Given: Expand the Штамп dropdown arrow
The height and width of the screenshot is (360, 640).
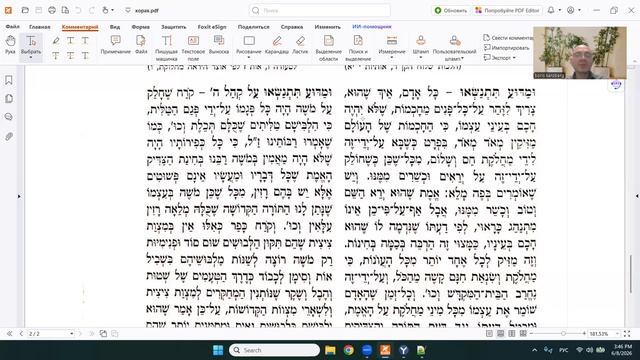Looking at the screenshot, I should pyautogui.click(x=421, y=58).
